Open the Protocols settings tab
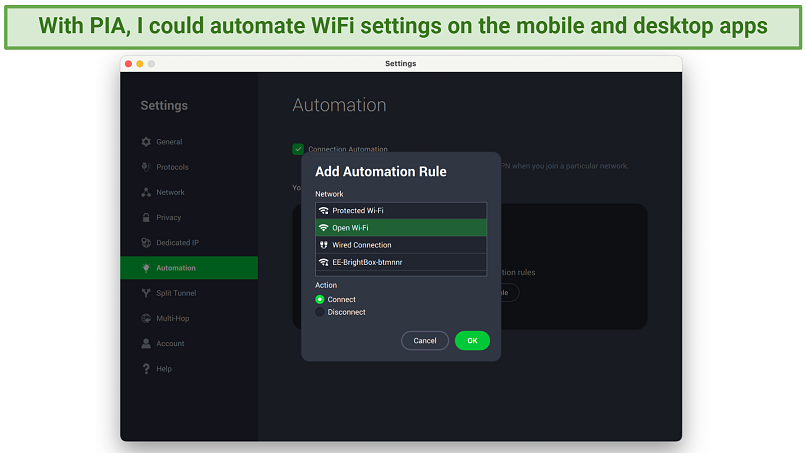 click(x=189, y=167)
